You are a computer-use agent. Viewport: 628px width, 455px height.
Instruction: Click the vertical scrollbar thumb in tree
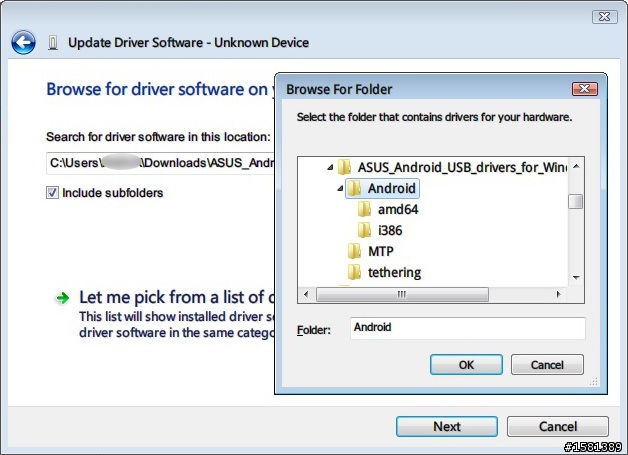[x=576, y=201]
